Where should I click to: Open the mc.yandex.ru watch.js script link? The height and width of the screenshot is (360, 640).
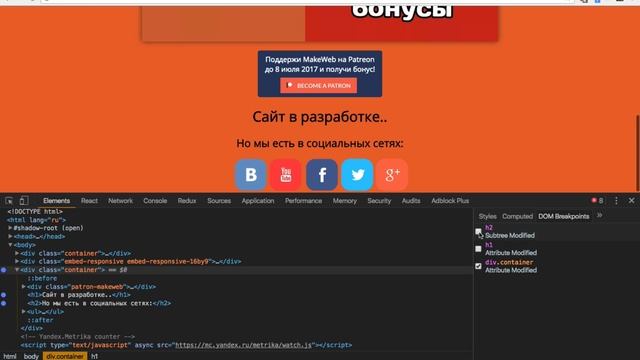[x=244, y=345]
